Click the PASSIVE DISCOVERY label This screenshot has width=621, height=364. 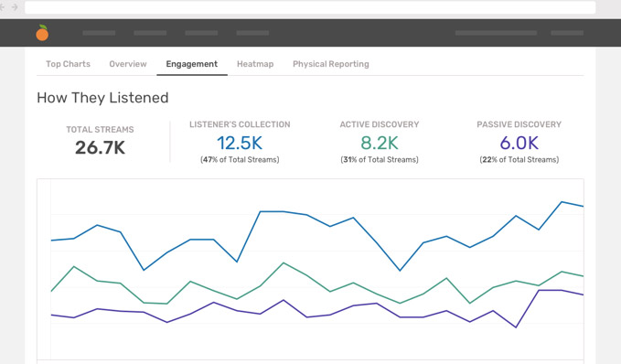pyautogui.click(x=519, y=124)
